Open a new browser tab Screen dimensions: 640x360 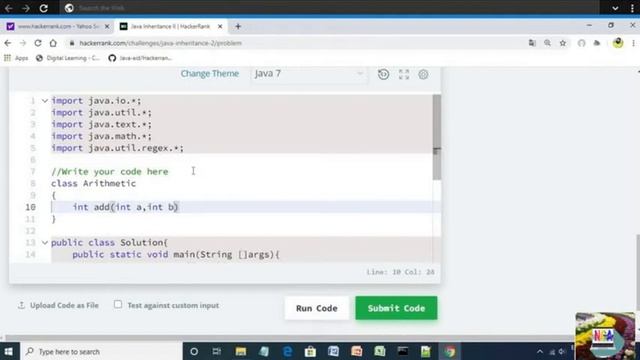pos(238,27)
